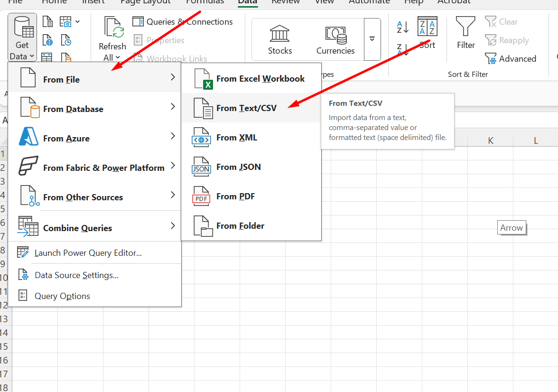Click the ribbon's small From Text/CSV icon
558x392 pixels.
(47, 21)
